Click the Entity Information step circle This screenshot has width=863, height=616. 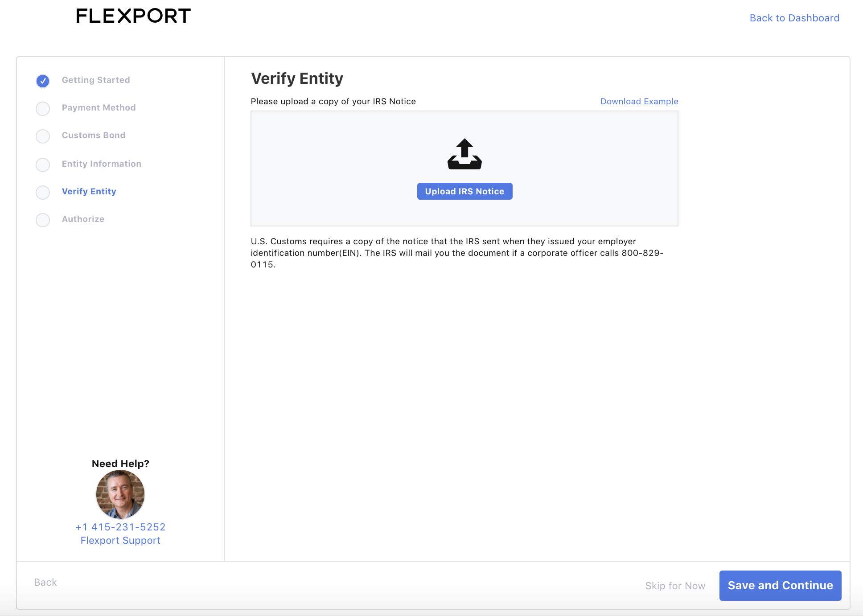(x=43, y=164)
